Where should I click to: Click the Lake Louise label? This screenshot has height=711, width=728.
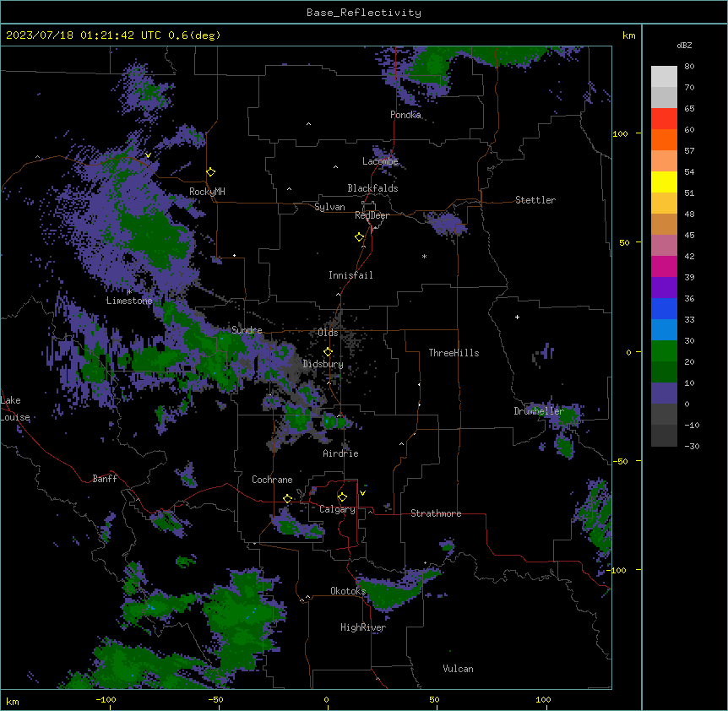coord(14,409)
